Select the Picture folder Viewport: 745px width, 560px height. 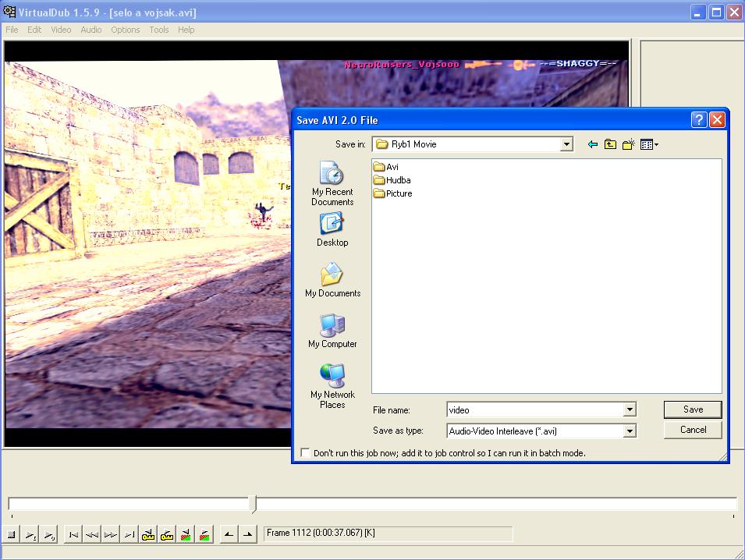pos(393,193)
